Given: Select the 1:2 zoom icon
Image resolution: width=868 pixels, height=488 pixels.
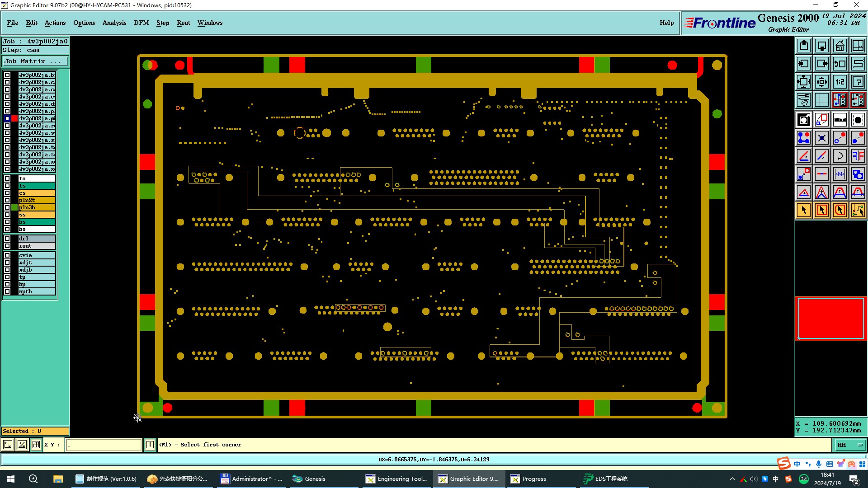Looking at the screenshot, I should [x=840, y=82].
